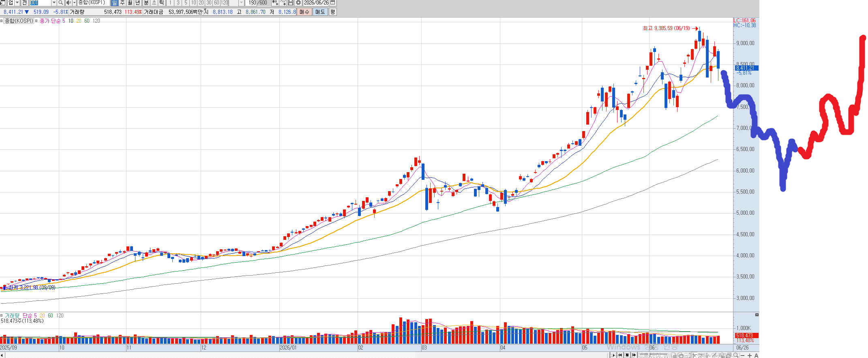
Task: Choose interval 120 in toolbar
Action: pyautogui.click(x=225, y=3)
